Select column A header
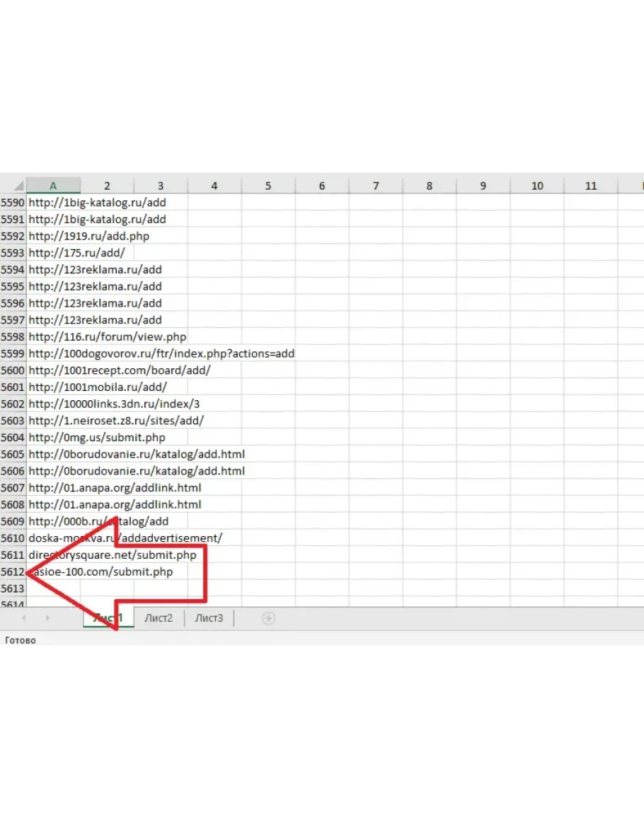 (x=53, y=186)
